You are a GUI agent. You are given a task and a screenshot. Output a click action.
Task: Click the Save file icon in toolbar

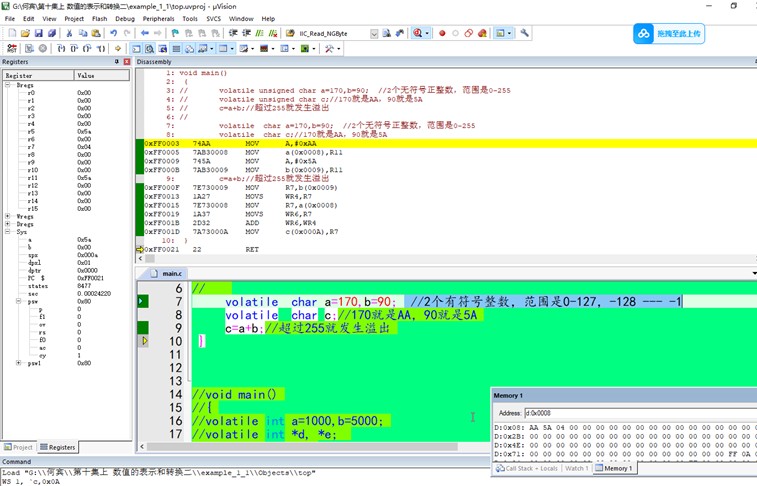pos(38,33)
